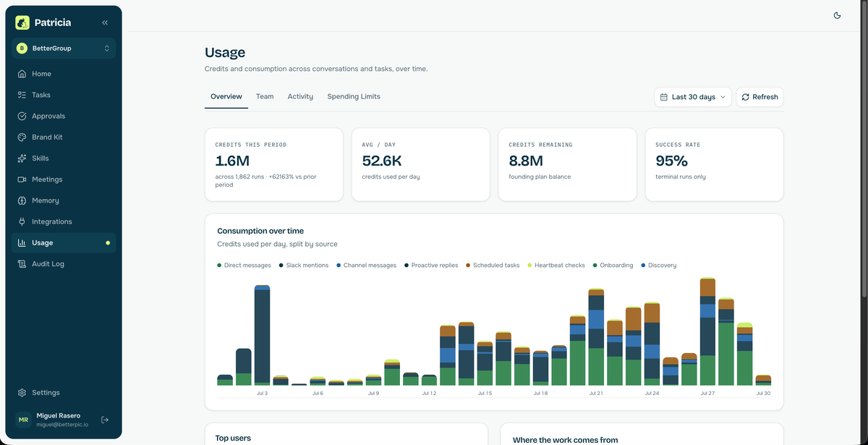Click the Usage bar chart icon

click(22, 243)
